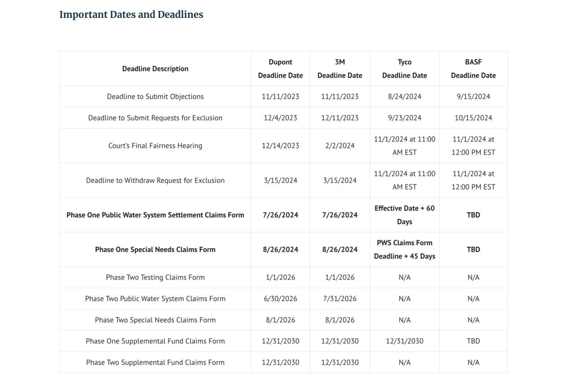Select 'Phase One Supplemental Fund Claims Form' label

coord(155,341)
